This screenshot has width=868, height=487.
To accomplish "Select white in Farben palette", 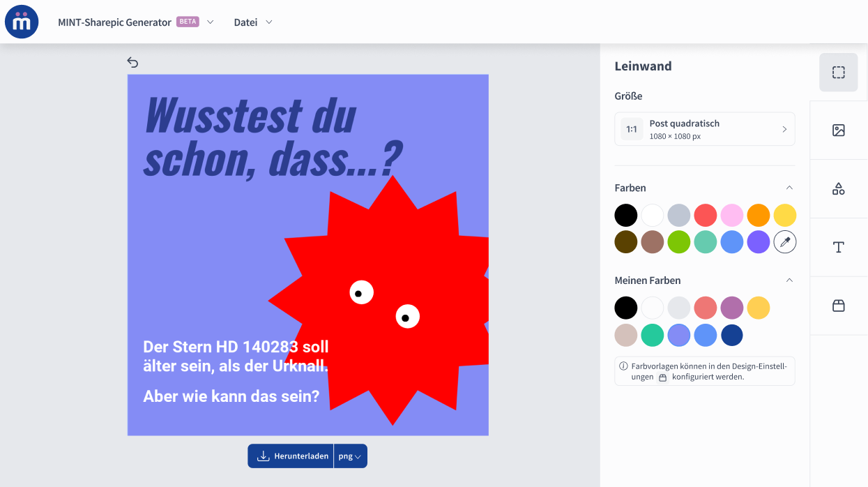I will pyautogui.click(x=653, y=215).
